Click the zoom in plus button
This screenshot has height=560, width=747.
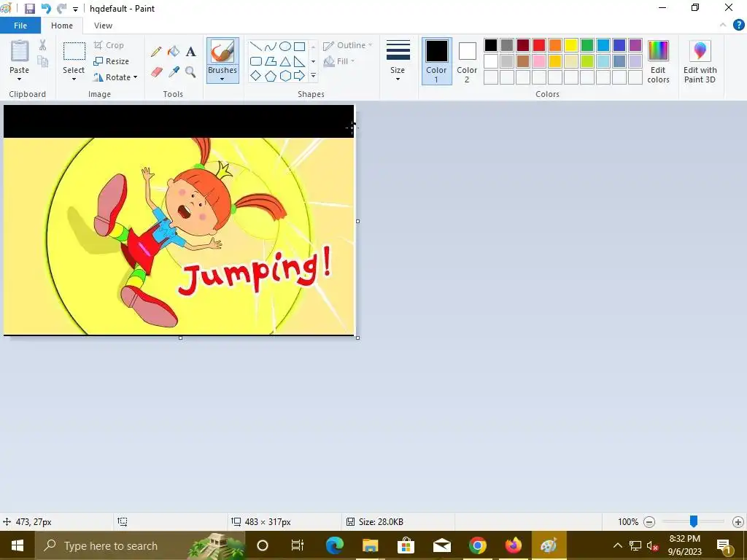coord(738,522)
